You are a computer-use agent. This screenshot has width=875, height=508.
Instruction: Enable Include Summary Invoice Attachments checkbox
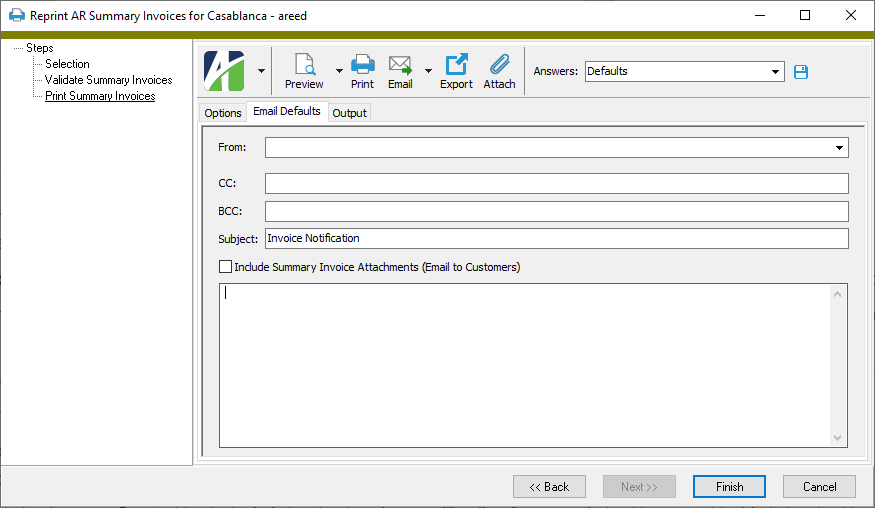225,267
